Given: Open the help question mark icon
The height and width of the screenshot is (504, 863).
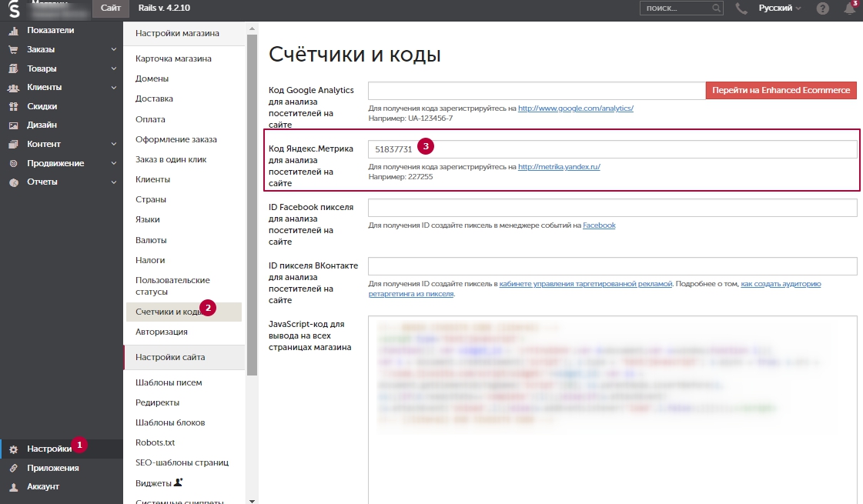Looking at the screenshot, I should (823, 8).
